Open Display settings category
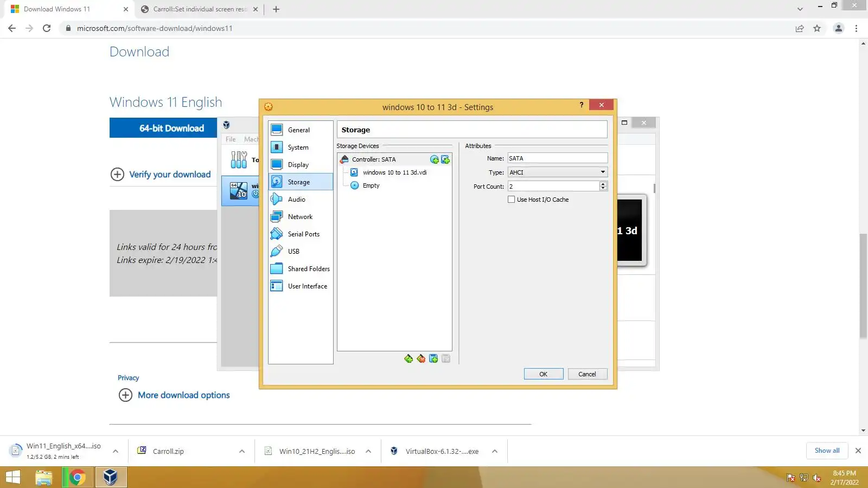The height and width of the screenshot is (488, 868). tap(301, 165)
